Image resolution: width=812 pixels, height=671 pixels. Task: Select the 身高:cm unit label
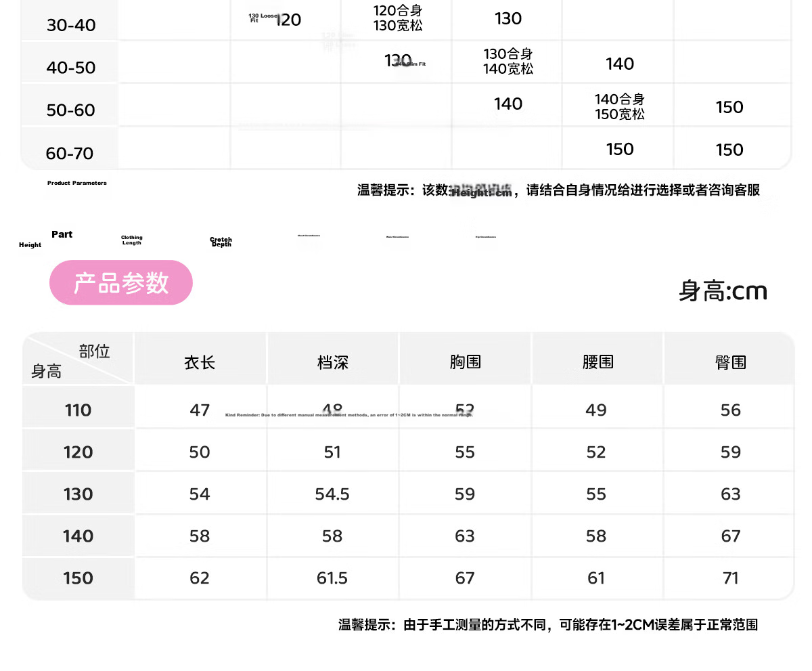[x=723, y=291]
